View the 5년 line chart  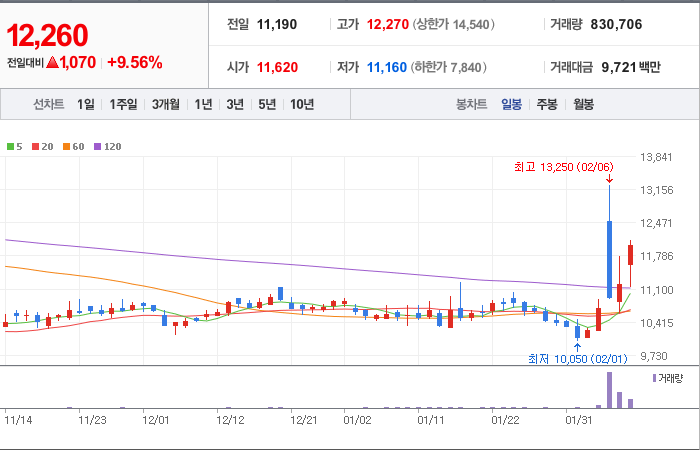267,104
